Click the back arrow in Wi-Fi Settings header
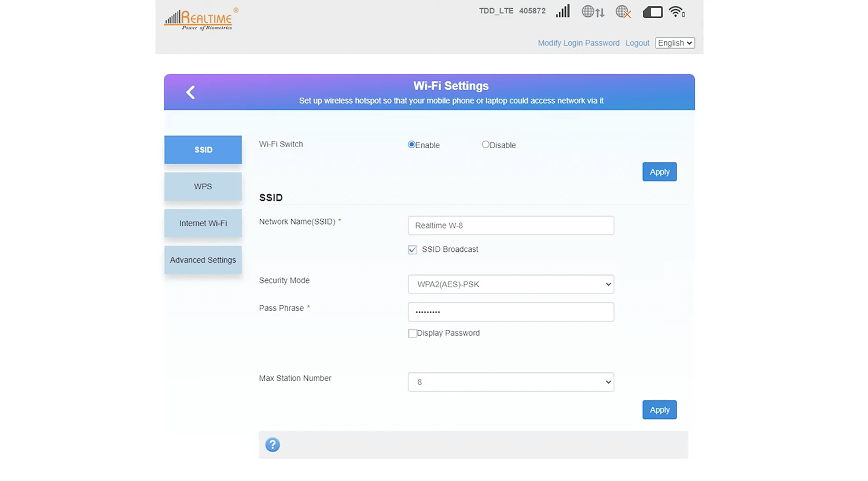868x481 pixels. click(190, 93)
